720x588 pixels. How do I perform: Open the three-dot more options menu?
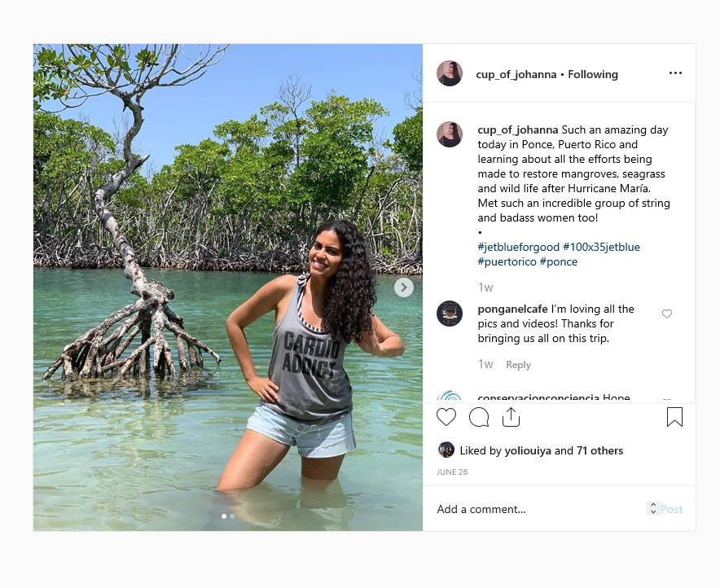click(x=675, y=73)
